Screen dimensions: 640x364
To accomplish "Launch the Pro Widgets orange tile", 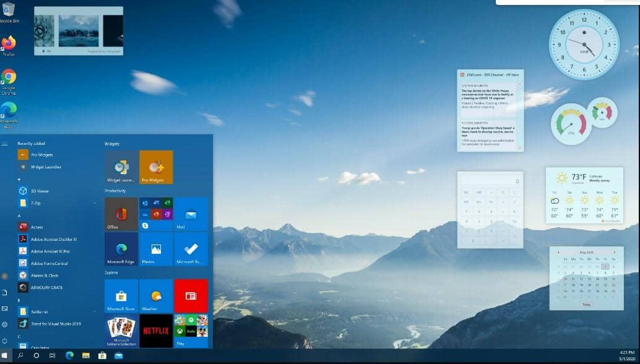I will coord(156,167).
